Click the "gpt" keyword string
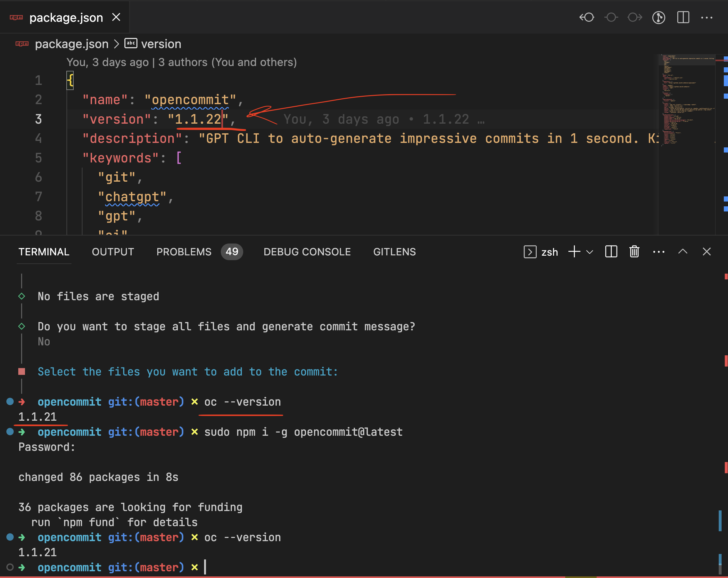The width and height of the screenshot is (728, 578). pyautogui.click(x=117, y=216)
